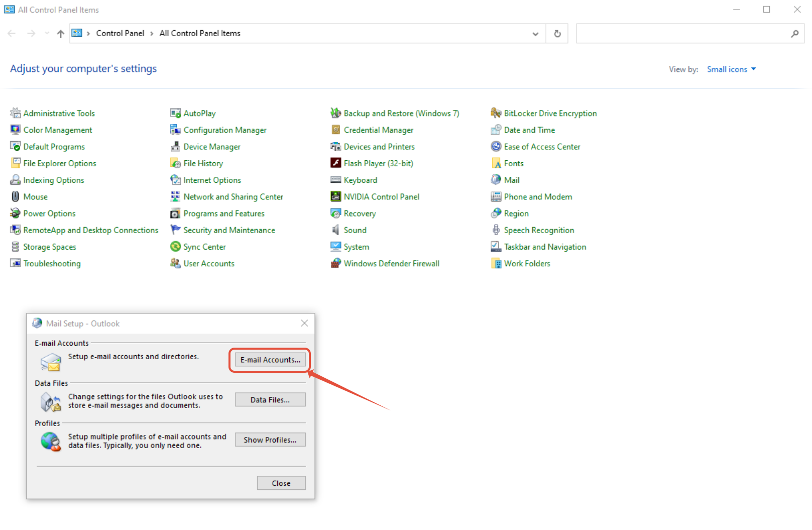Screen dimensions: 812x530
Task: Click the Power Options icon
Action: 16,213
